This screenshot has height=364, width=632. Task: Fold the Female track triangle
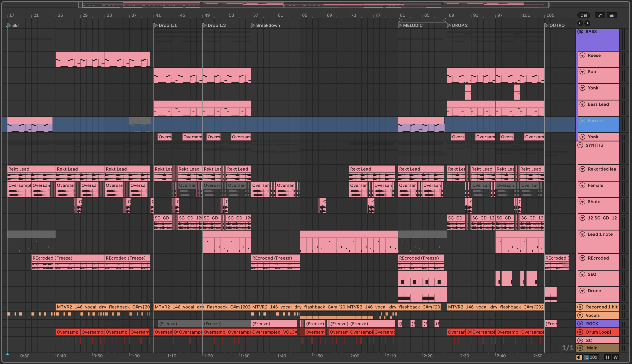click(x=582, y=185)
